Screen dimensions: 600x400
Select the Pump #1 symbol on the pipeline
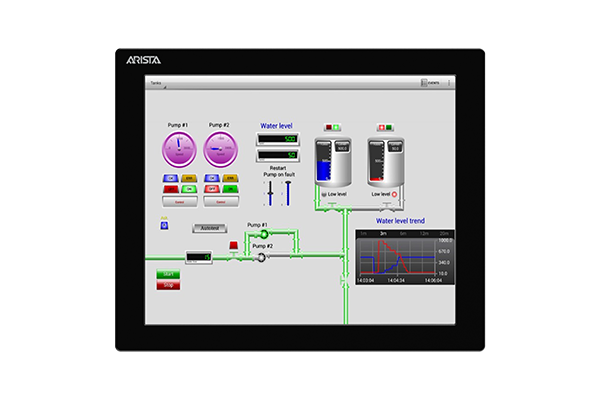pos(264,234)
